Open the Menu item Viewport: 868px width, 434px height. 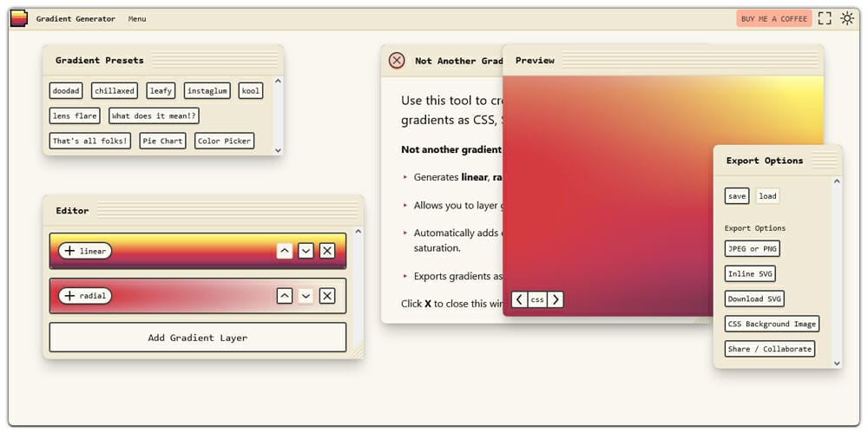tap(137, 19)
